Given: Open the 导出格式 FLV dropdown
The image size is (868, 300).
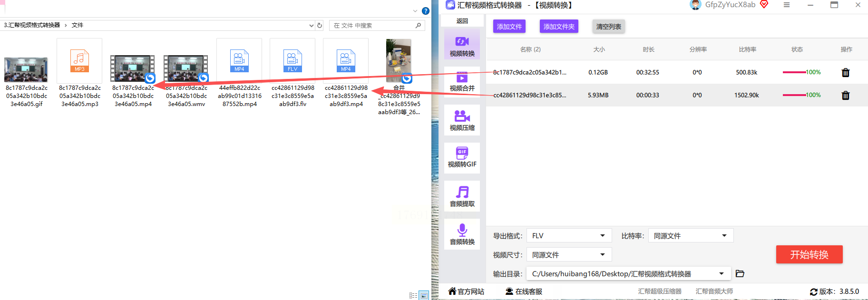Looking at the screenshot, I should pyautogui.click(x=569, y=236).
